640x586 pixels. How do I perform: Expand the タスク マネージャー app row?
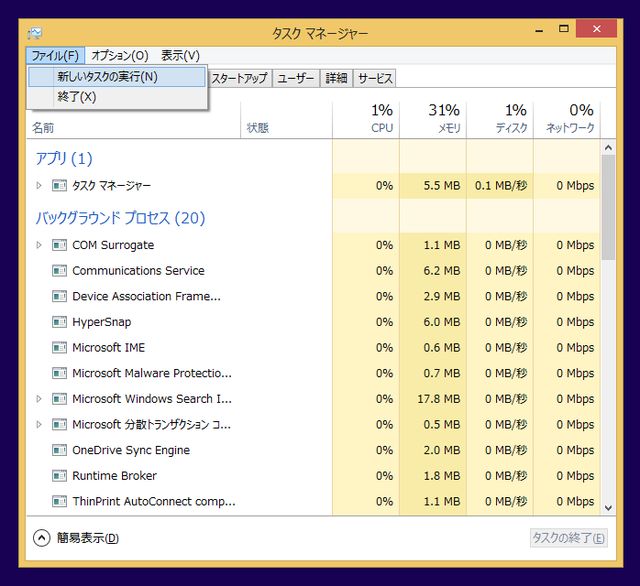click(39, 186)
